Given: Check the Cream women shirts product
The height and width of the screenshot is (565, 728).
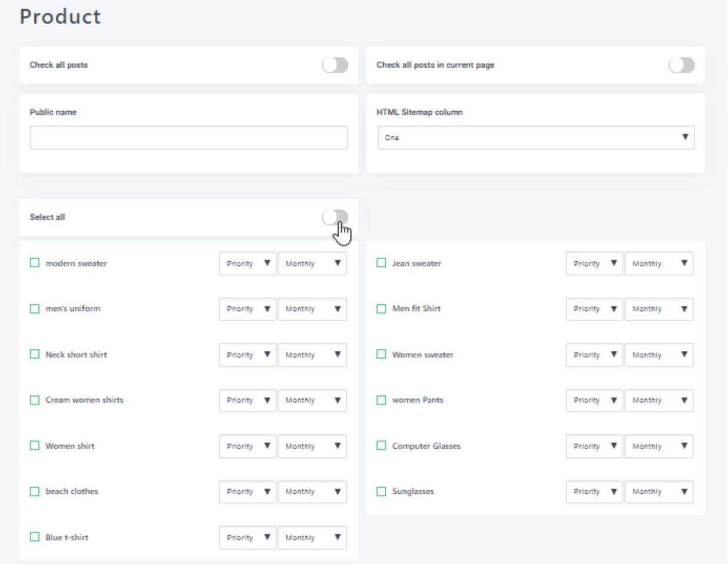Looking at the screenshot, I should [x=35, y=400].
